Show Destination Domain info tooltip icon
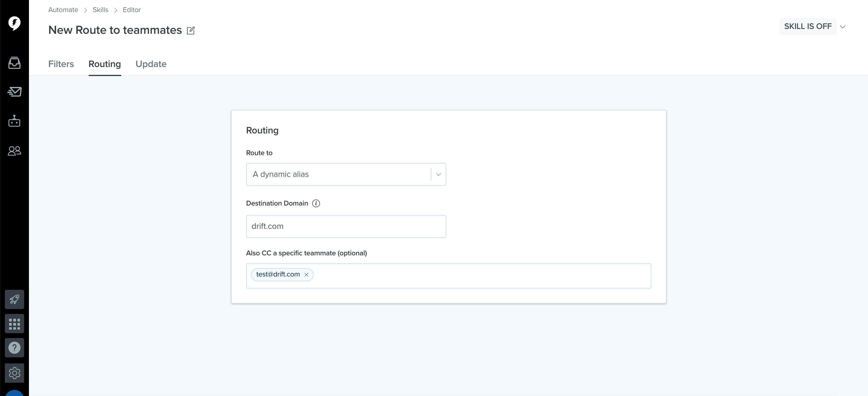 (316, 203)
